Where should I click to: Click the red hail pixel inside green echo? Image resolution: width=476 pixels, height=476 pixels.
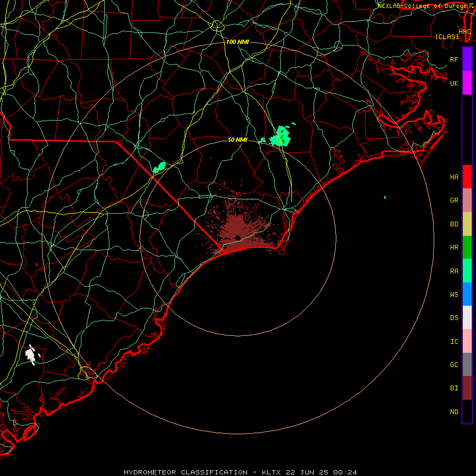(x=282, y=132)
